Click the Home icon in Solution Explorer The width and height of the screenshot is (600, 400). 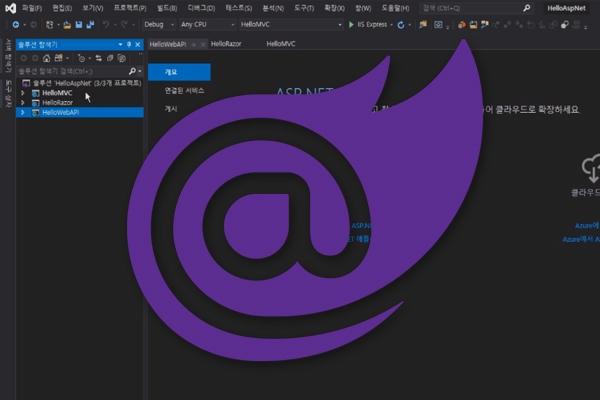(47, 58)
